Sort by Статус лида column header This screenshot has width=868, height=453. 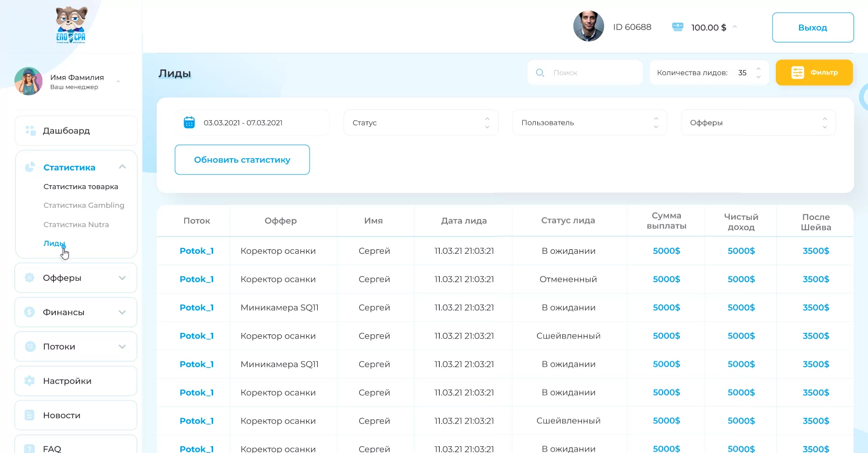(x=568, y=220)
